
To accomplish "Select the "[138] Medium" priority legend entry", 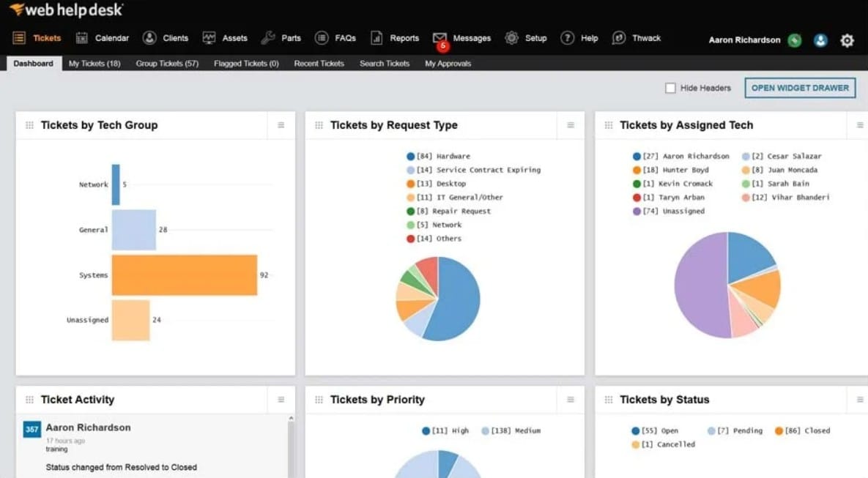I will (511, 430).
